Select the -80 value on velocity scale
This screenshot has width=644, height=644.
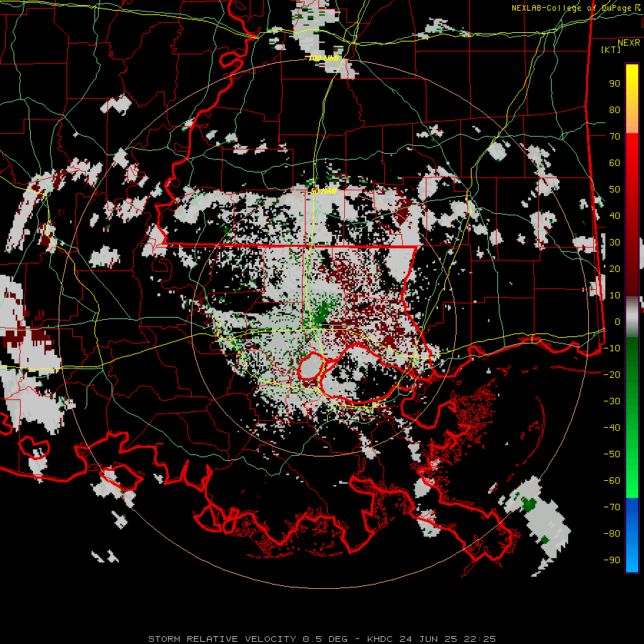(x=612, y=534)
